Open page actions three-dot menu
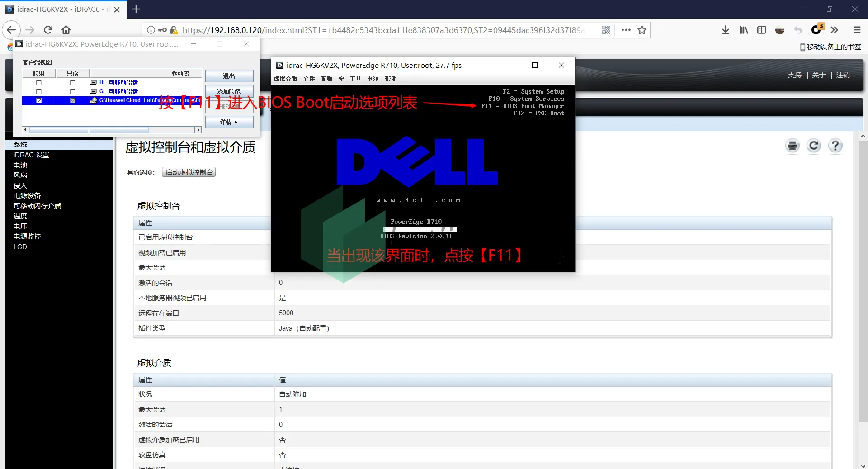The width and height of the screenshot is (868, 469). point(626,30)
